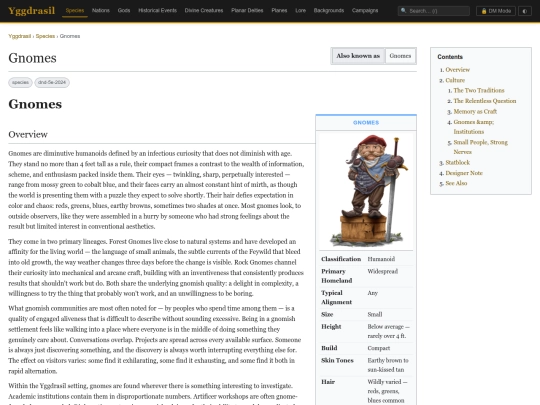Open the Nations nav tab
Screen dimensions: 540x405
click(x=101, y=11)
